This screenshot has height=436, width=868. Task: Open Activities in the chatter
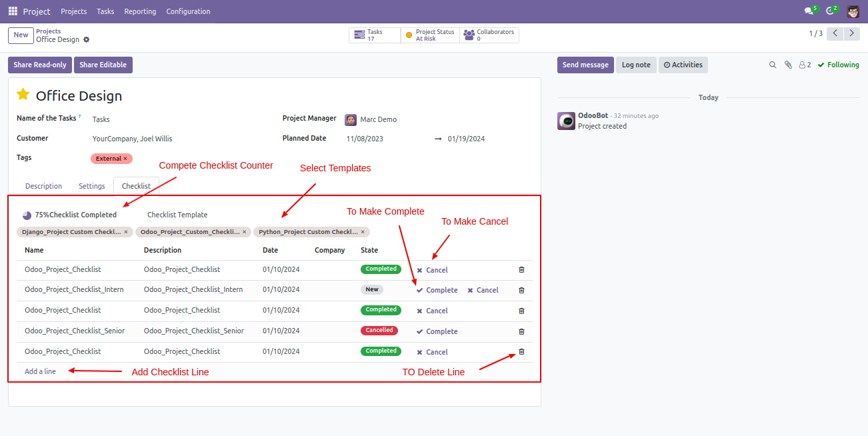683,65
